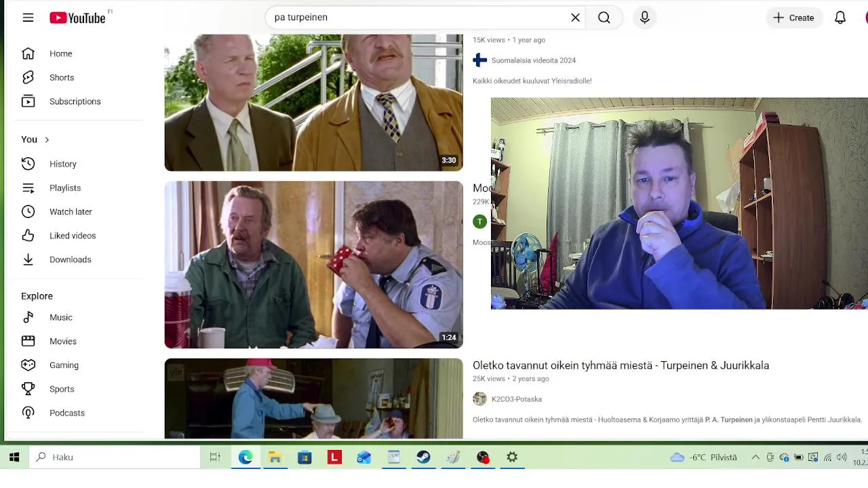Open the hamburger guide menu
This screenshot has width=868, height=488.
pyautogui.click(x=28, y=18)
